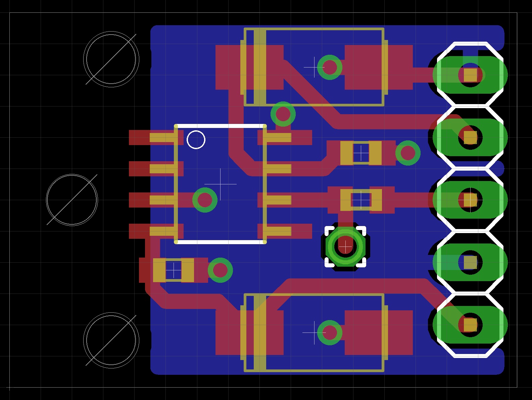The width and height of the screenshot is (532, 400).
Task: Click the via right of the upper small resistor
Action: click(x=408, y=153)
